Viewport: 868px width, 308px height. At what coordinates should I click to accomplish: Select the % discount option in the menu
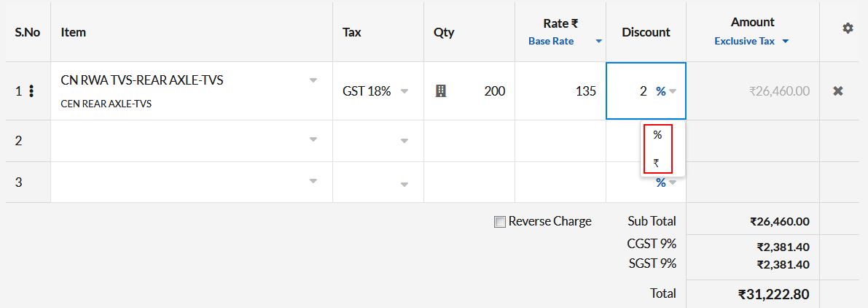657,135
